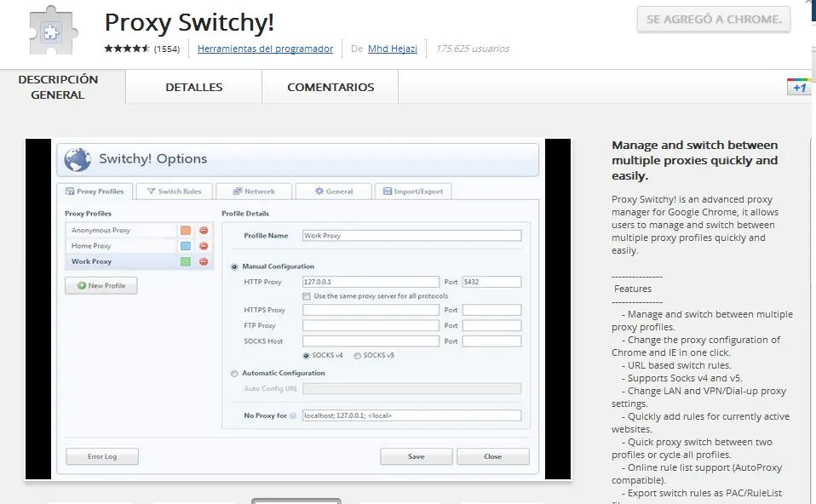Open the General options tab
The width and height of the screenshot is (816, 504).
[x=334, y=192]
